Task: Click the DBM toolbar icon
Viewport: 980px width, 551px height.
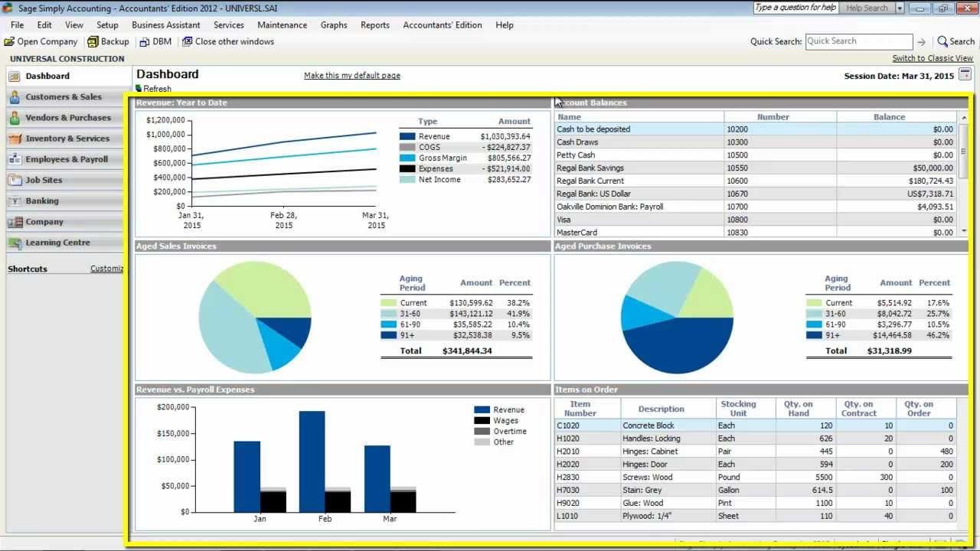Action: (144, 42)
